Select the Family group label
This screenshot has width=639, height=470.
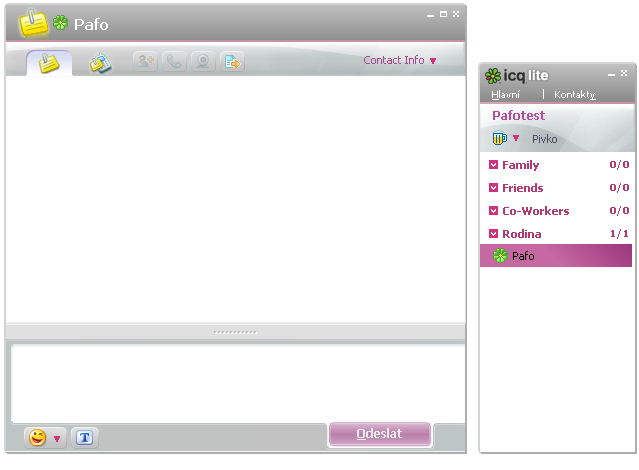(x=521, y=165)
